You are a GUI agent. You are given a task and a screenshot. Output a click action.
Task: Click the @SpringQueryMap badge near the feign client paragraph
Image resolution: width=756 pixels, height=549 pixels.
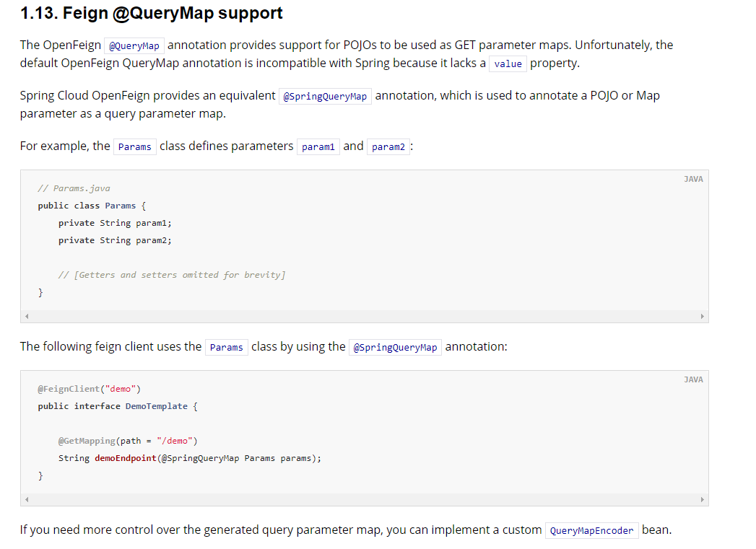395,346
